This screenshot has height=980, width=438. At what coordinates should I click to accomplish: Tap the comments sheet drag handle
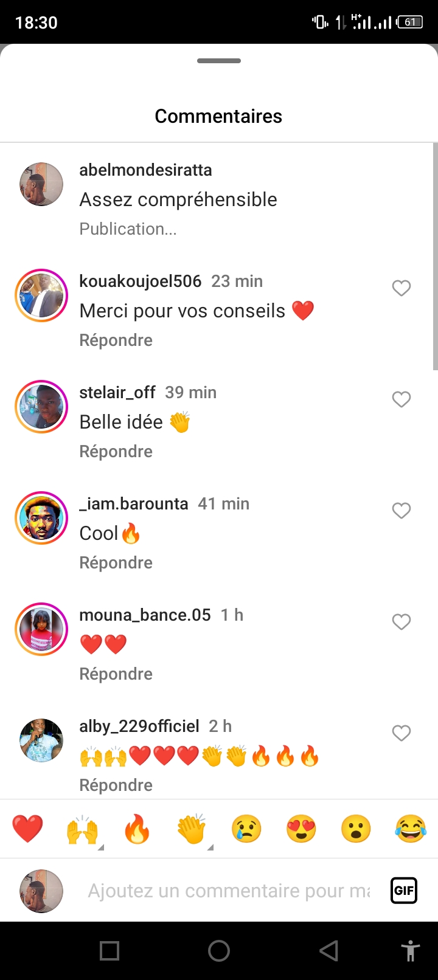click(219, 61)
